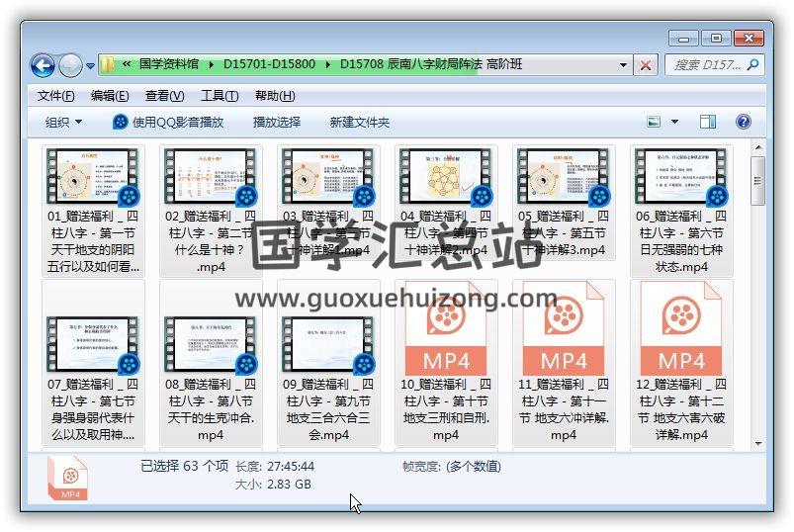794x532 pixels.
Task: Click scrollbar down arrow in file list
Action: [x=758, y=443]
